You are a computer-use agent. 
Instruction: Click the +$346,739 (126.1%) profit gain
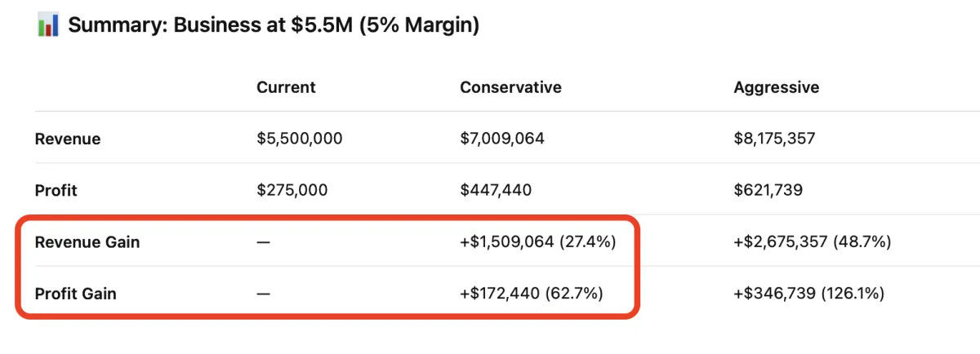tap(808, 294)
